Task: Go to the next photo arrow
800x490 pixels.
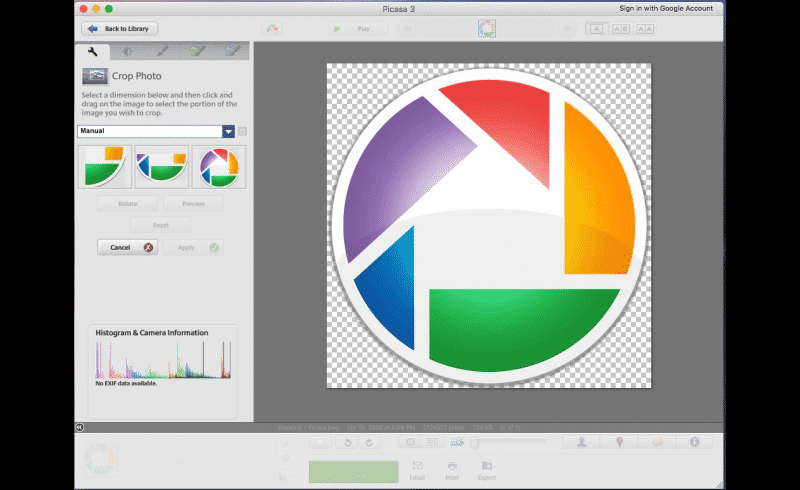Action: tap(567, 29)
